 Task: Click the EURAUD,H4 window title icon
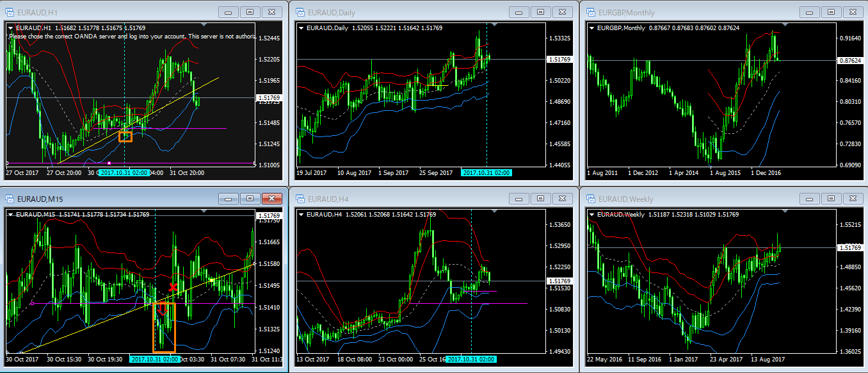pyautogui.click(x=300, y=199)
